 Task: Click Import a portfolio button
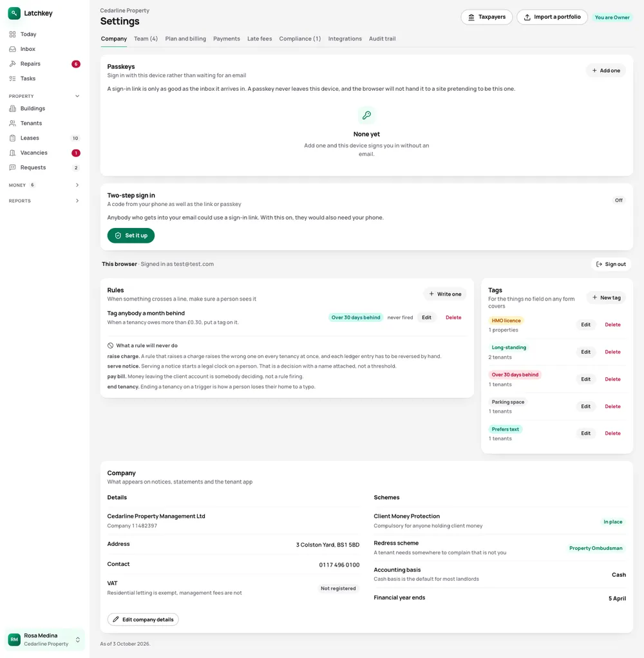(552, 17)
